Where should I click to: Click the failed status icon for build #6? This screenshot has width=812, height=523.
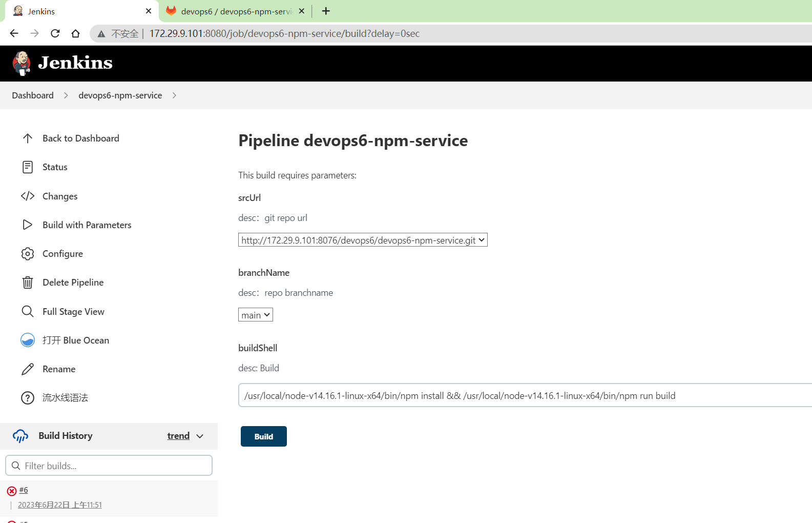(12, 491)
